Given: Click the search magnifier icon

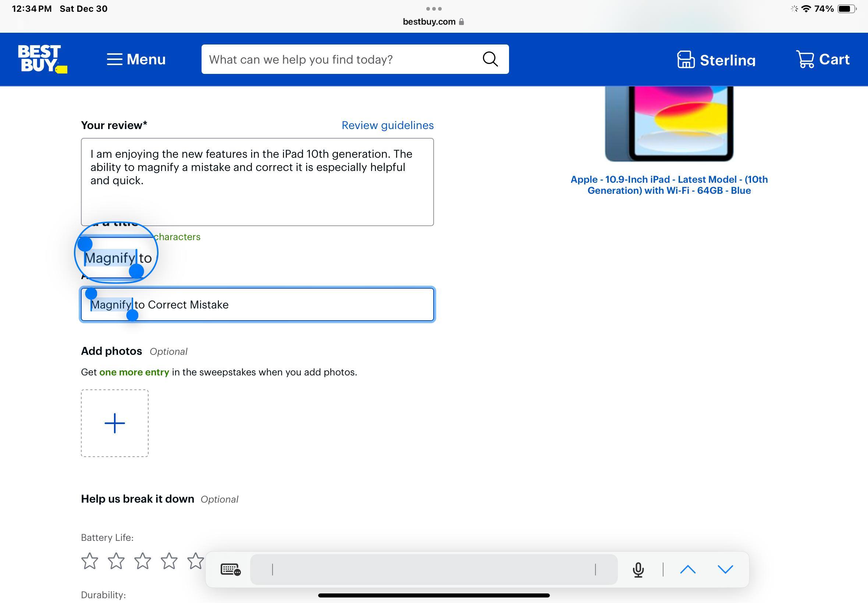Looking at the screenshot, I should [490, 59].
